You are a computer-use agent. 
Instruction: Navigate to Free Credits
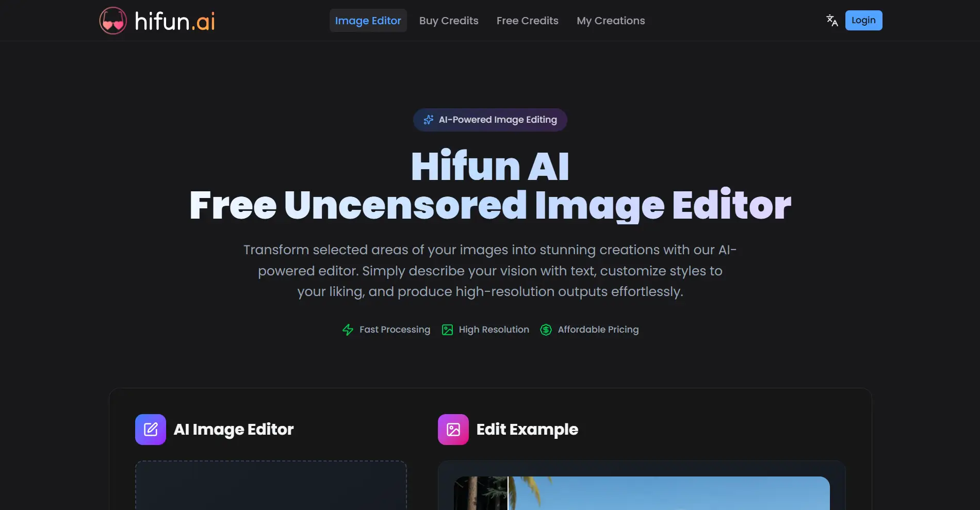click(x=527, y=21)
